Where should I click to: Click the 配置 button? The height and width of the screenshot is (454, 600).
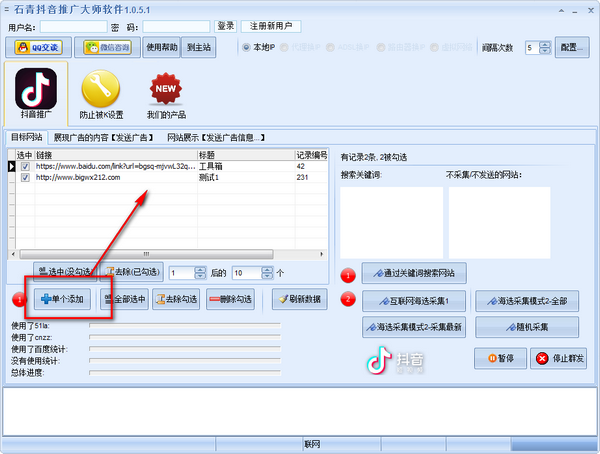572,47
